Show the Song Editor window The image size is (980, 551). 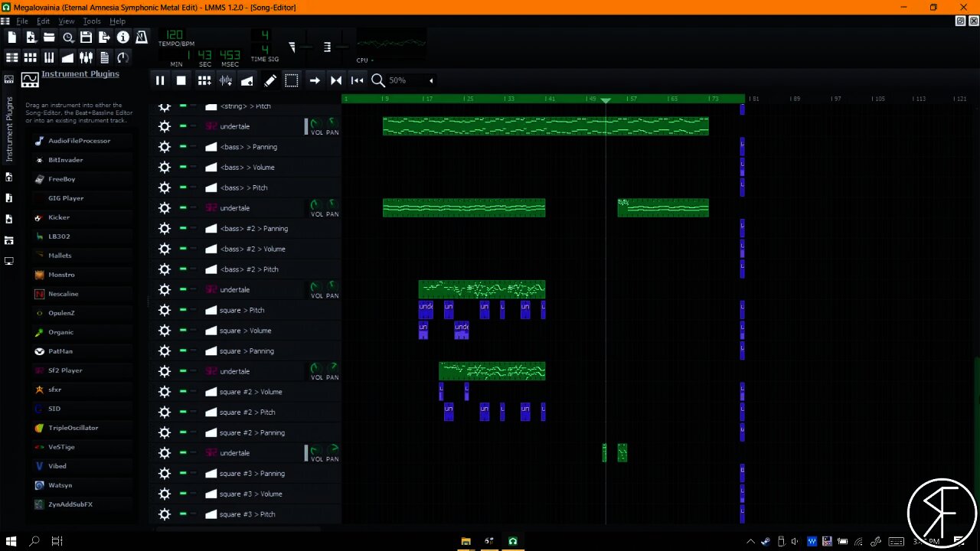[x=12, y=57]
